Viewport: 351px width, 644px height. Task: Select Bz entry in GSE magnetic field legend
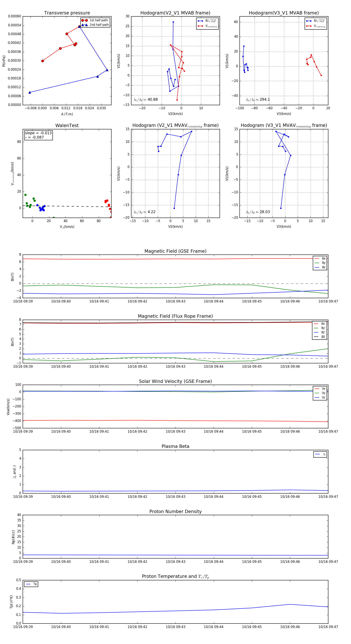click(x=320, y=268)
